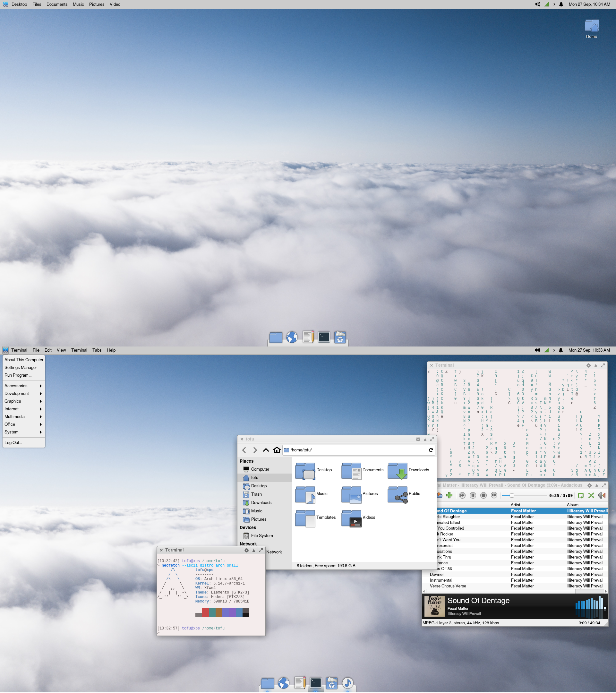The width and height of the screenshot is (616, 693).
Task: Click the home icon in file manager toolbar
Action: tap(277, 450)
